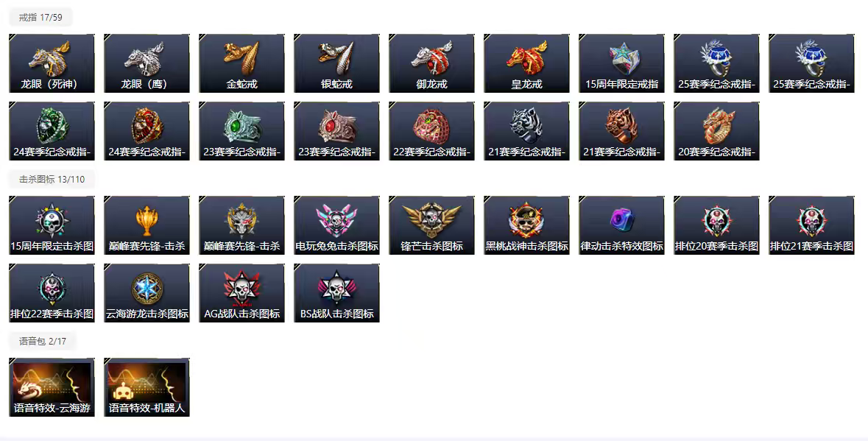The image size is (868, 441).
Task: Select the 语音特效-机器人 voice pack thumbnail
Action: (x=147, y=387)
